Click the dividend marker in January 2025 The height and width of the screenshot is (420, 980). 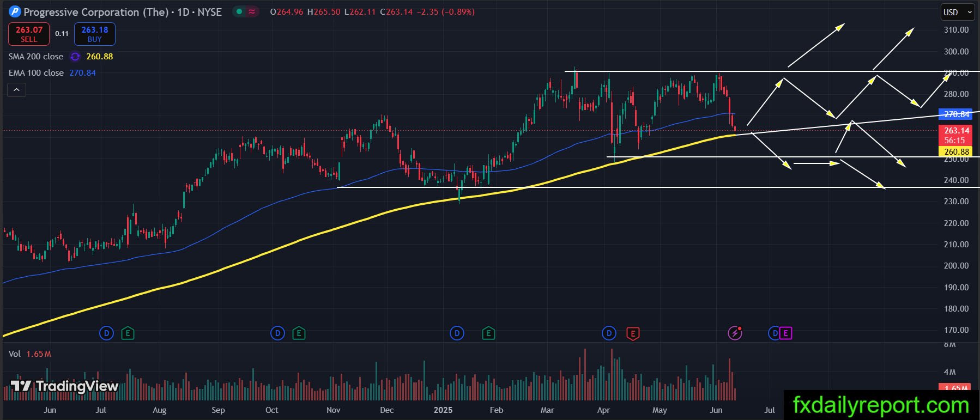click(x=457, y=333)
